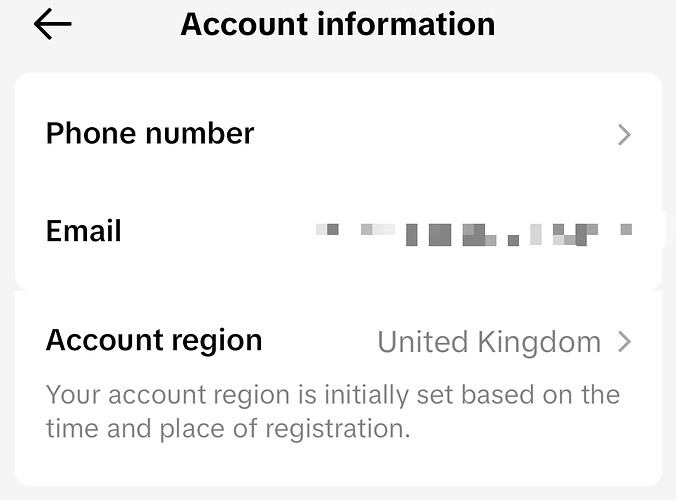
Task: Go back using the left arrow
Action: (52, 25)
